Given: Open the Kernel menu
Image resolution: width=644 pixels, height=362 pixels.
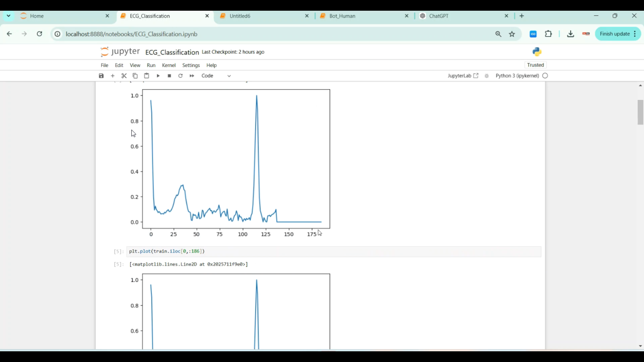Looking at the screenshot, I should click(x=169, y=65).
